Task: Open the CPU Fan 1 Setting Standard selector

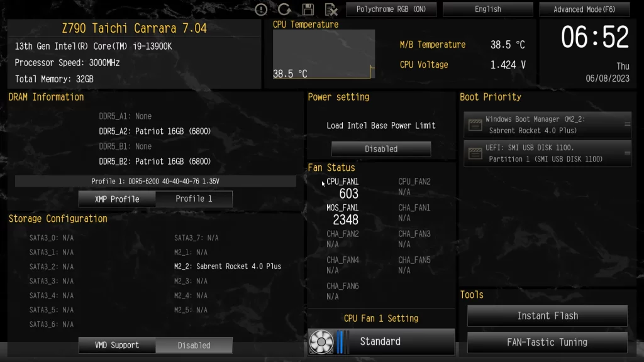Action: 381,341
